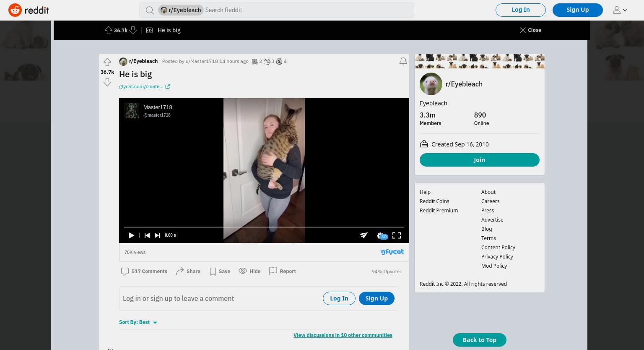Open the Sort By: Best dropdown
Viewport: 644px width, 350px height.
point(138,322)
